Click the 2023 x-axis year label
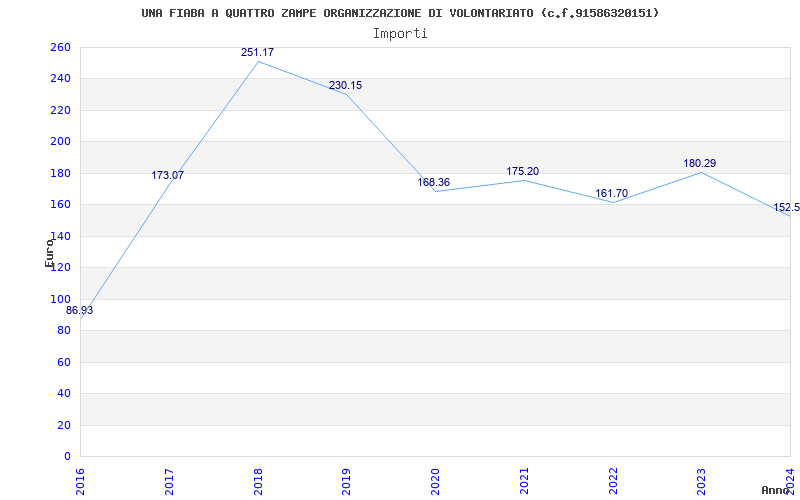 [702, 482]
